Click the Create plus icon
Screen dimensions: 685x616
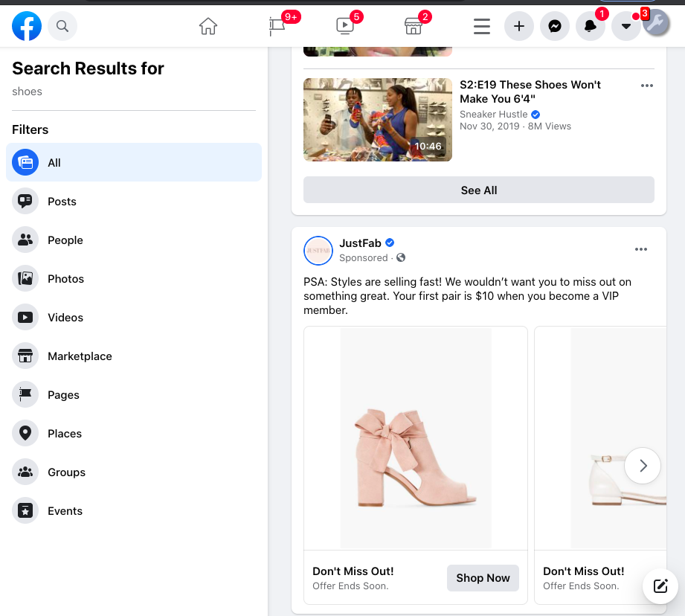(x=518, y=25)
